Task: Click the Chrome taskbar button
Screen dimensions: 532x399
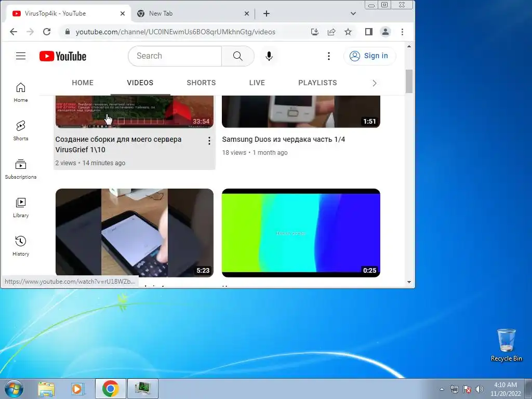Action: pos(111,389)
